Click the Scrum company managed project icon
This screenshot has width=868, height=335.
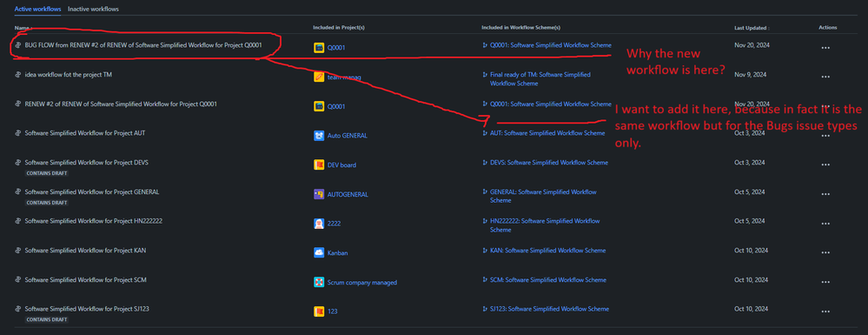point(318,282)
